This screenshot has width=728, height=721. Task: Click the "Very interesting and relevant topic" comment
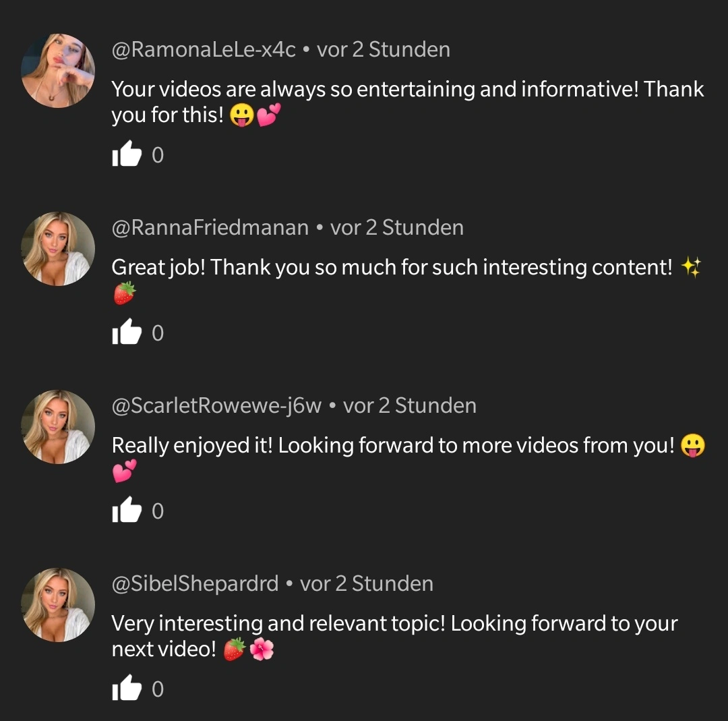pyautogui.click(x=394, y=636)
